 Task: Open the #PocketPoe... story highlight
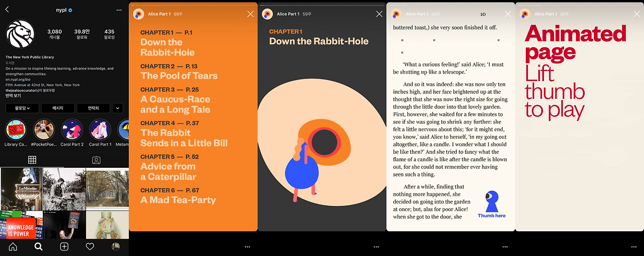click(x=44, y=134)
